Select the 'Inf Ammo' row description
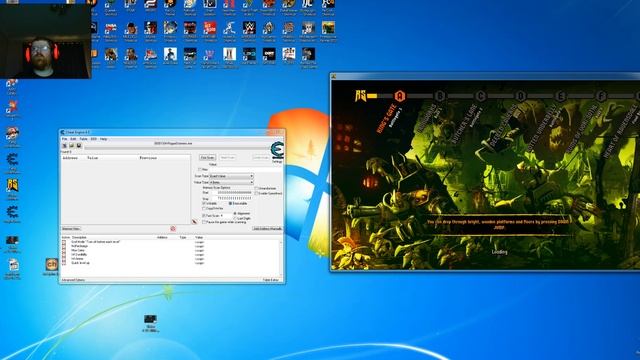The image size is (640, 360). point(77,259)
